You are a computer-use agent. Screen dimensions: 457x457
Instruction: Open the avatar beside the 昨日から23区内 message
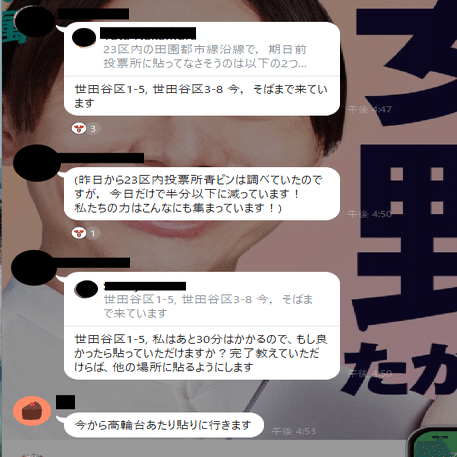tap(37, 163)
